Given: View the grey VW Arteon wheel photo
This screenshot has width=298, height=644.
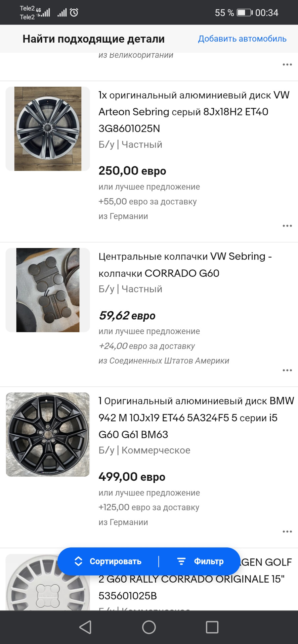Looking at the screenshot, I should [x=48, y=129].
